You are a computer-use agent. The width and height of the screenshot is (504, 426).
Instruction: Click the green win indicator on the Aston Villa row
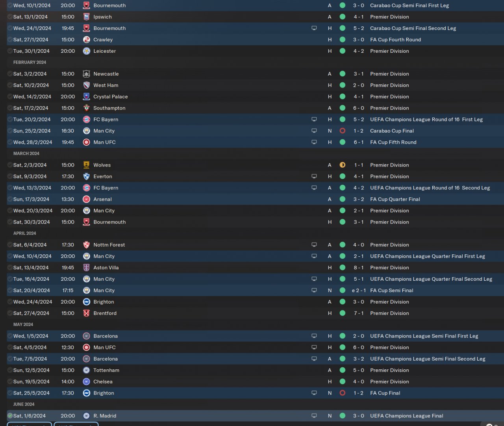[342, 268]
